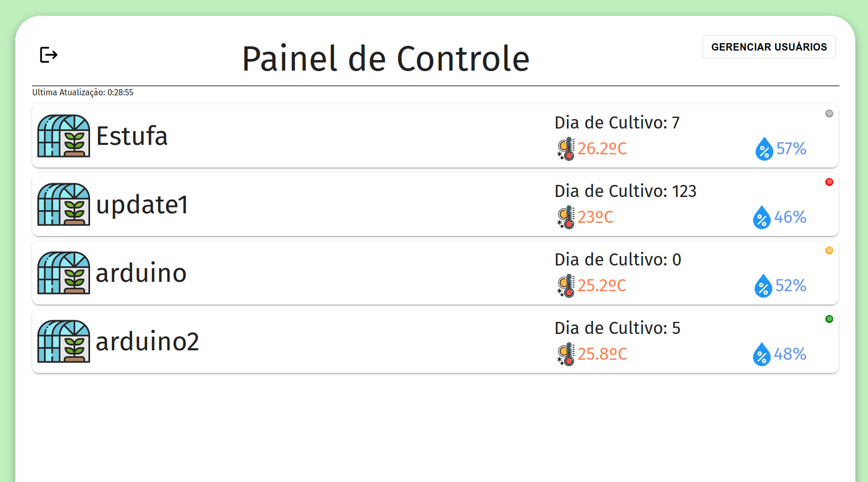868x482 pixels.
Task: Click the orange status dot on arduino
Action: click(829, 251)
